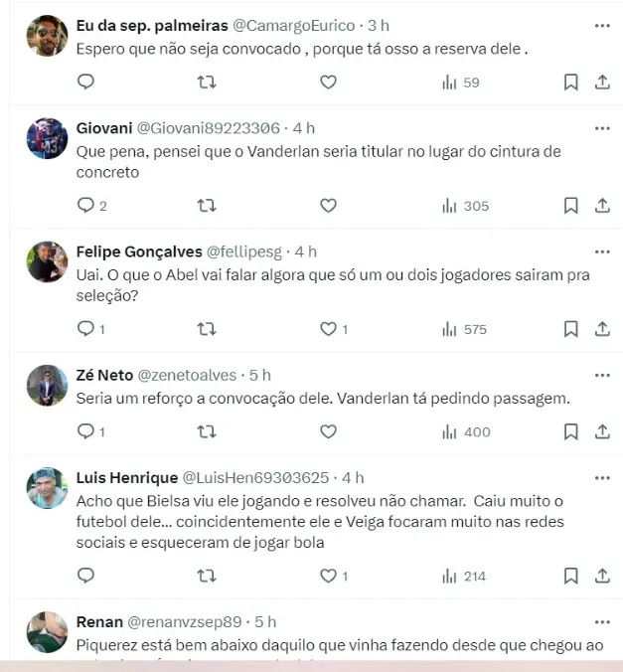Open more options menu on Renan's tweet

[602, 622]
